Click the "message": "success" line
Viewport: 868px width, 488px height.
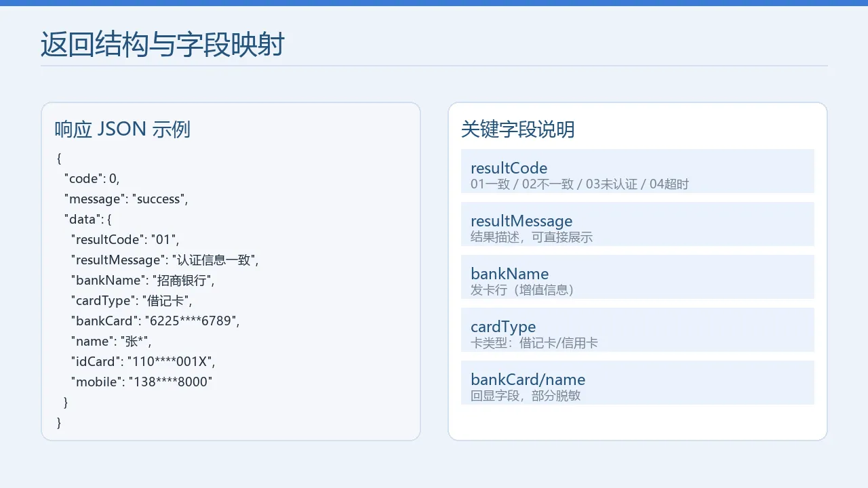[125, 199]
